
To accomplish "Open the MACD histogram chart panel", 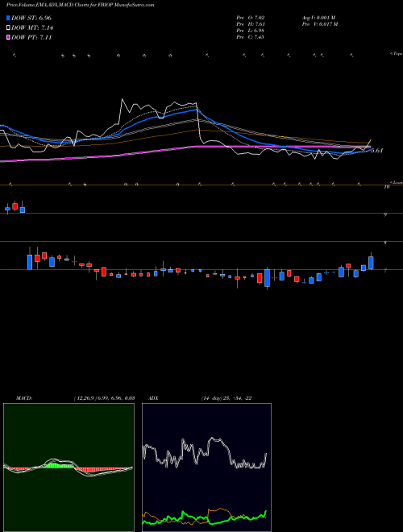I will pyautogui.click(x=69, y=468).
